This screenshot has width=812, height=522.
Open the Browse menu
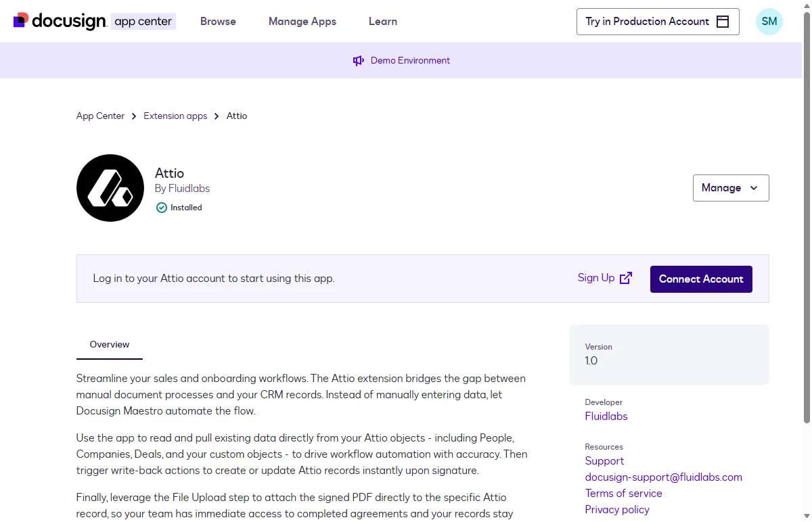click(218, 22)
